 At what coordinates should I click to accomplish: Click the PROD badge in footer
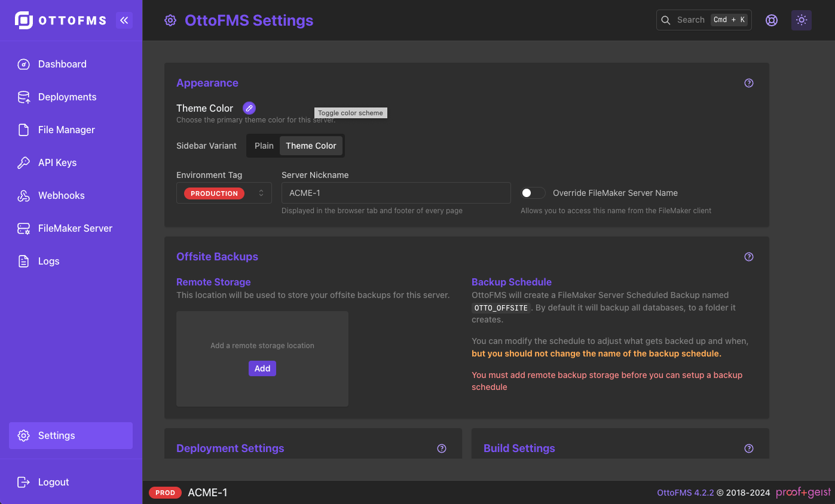[165, 493]
